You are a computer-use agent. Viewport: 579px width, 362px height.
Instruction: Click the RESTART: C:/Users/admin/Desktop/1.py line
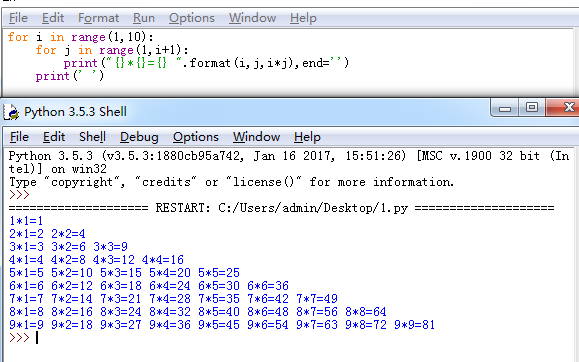[281, 208]
